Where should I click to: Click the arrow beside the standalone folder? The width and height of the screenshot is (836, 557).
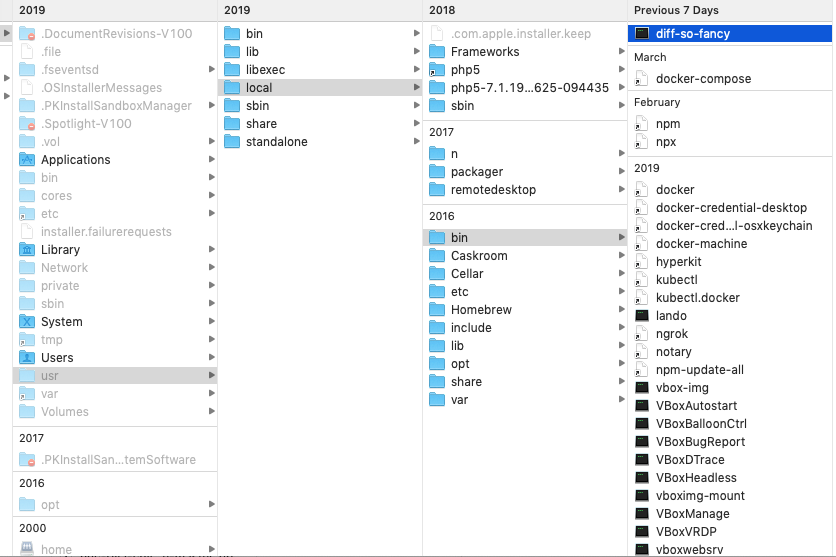416,141
